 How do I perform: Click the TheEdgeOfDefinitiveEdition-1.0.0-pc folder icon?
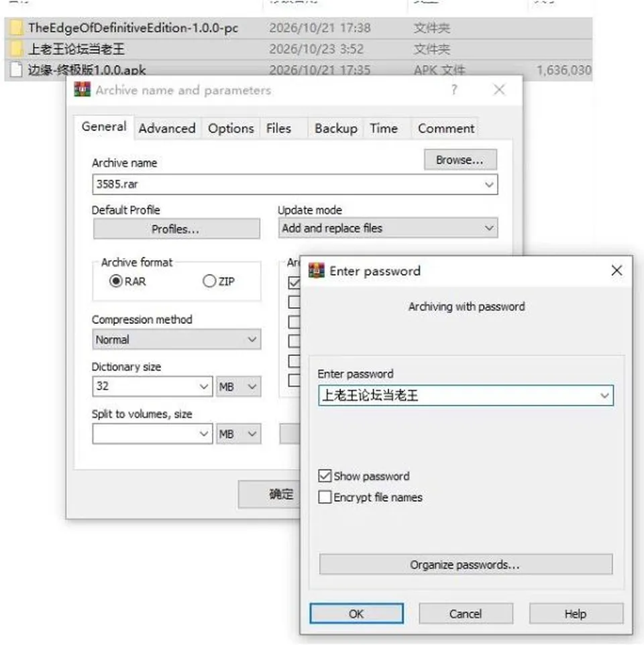point(15,27)
